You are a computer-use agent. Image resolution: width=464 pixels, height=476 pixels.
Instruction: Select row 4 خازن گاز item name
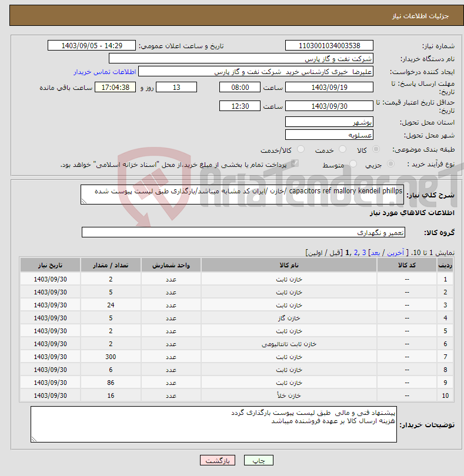pyautogui.click(x=289, y=318)
